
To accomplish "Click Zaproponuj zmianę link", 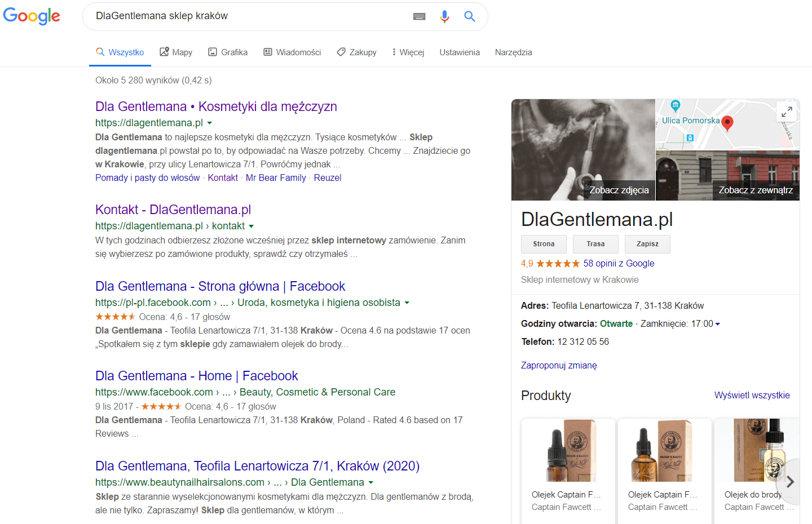I will (558, 365).
